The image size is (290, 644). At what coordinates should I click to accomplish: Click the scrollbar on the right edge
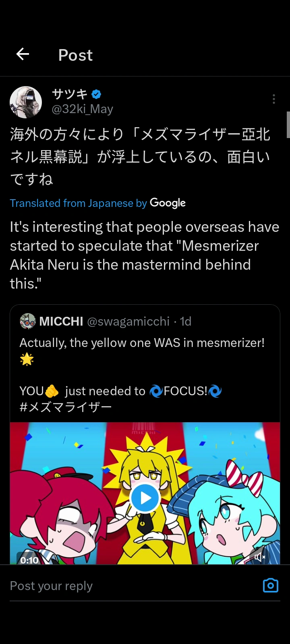pos(288,125)
